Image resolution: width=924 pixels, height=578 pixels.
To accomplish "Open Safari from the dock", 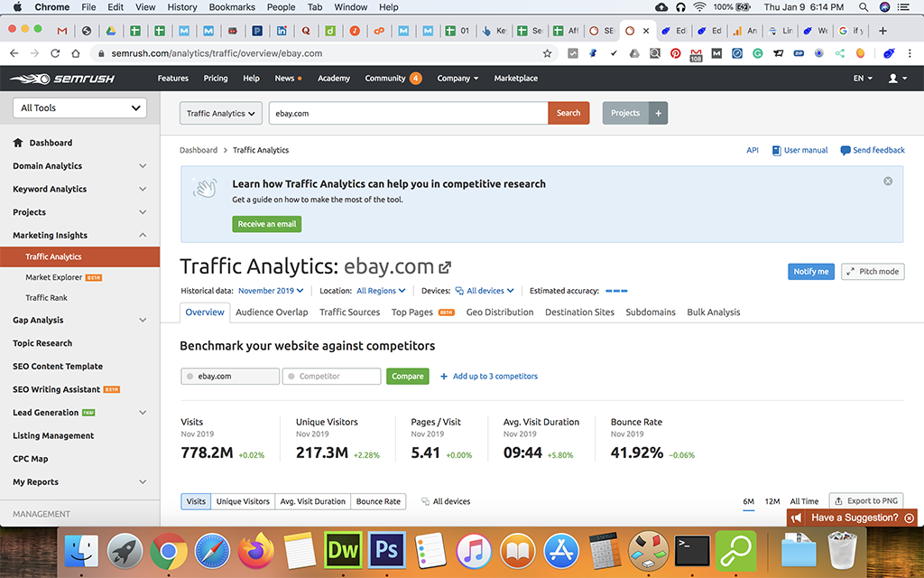I will pyautogui.click(x=212, y=551).
